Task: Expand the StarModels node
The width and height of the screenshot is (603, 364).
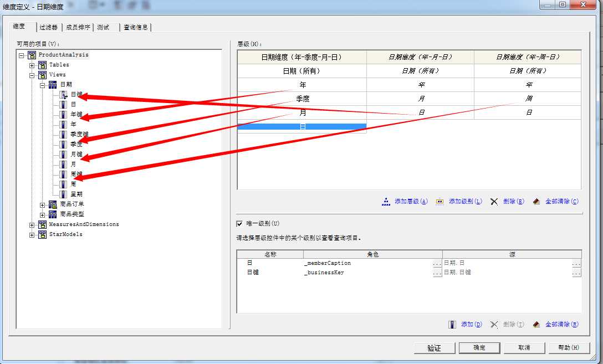Action: (x=32, y=235)
